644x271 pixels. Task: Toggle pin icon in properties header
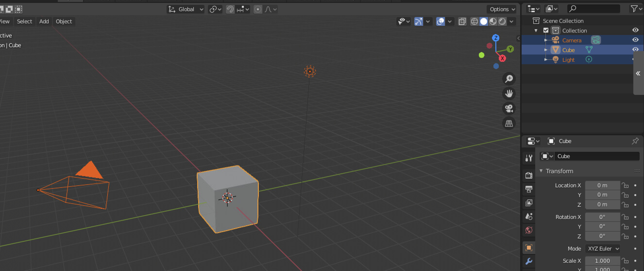(635, 141)
